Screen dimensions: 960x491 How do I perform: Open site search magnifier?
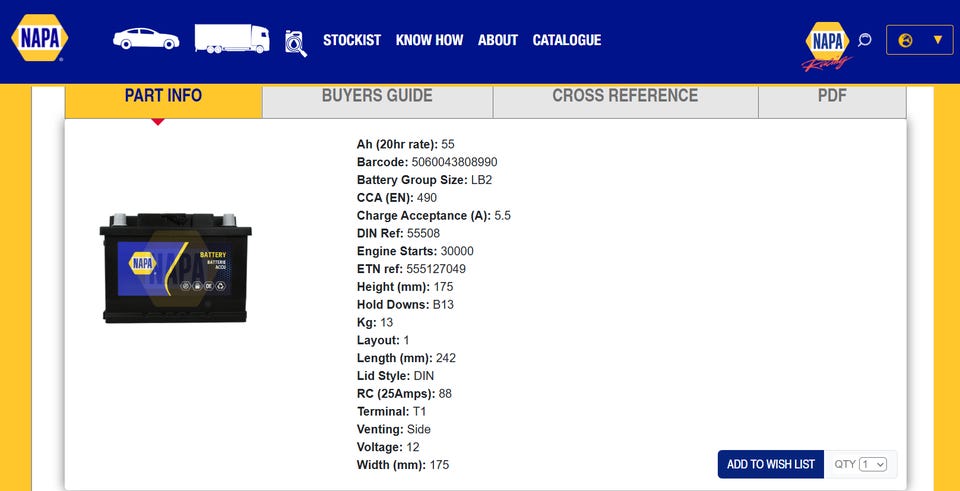[864, 40]
